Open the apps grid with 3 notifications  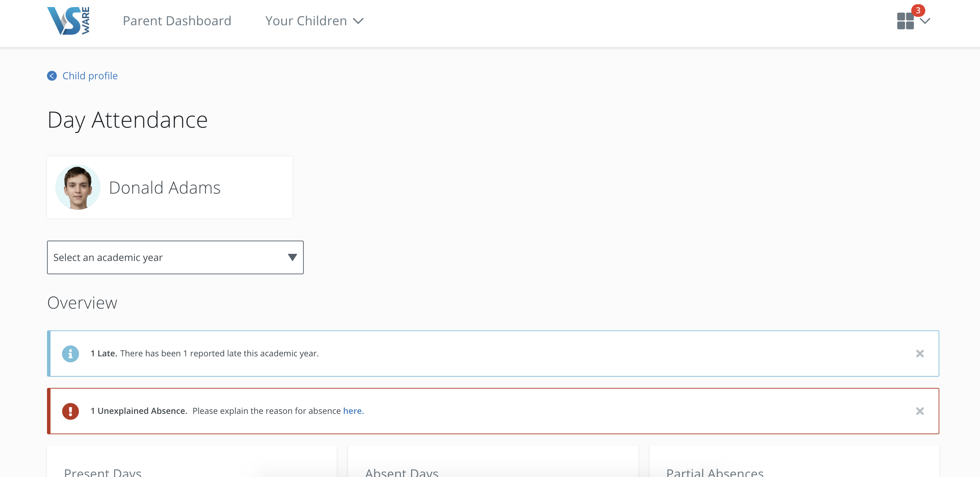(905, 21)
